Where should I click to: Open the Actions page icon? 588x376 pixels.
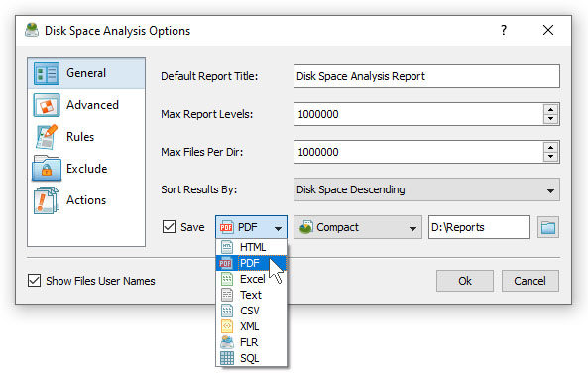(47, 200)
